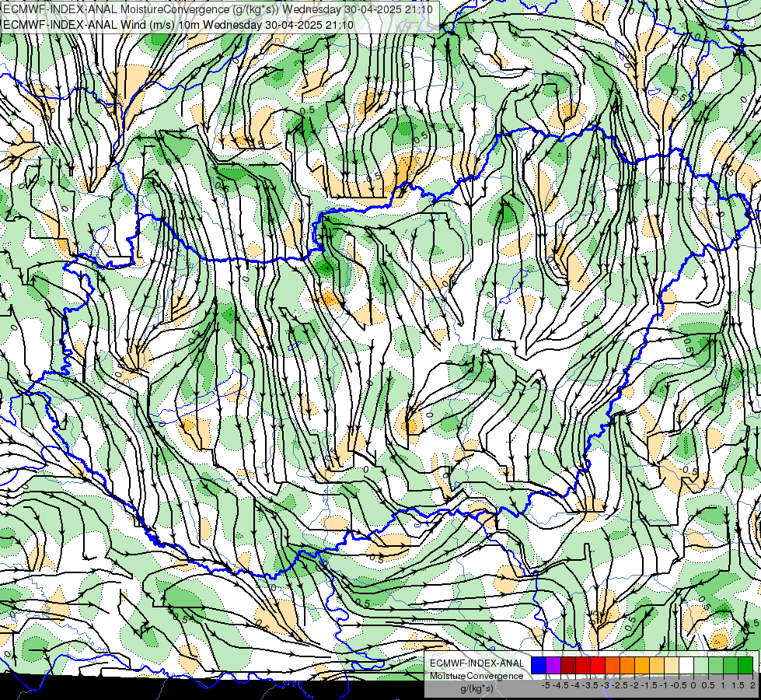The image size is (761, 700).
Task: Click legend swatch between 0 and 0.5
Action: pyautogui.click(x=701, y=665)
